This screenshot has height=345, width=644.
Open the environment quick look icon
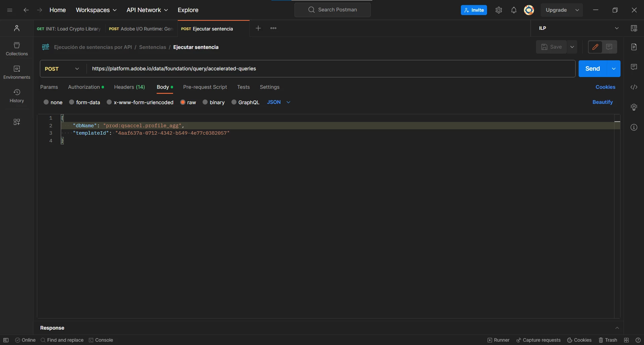[634, 28]
